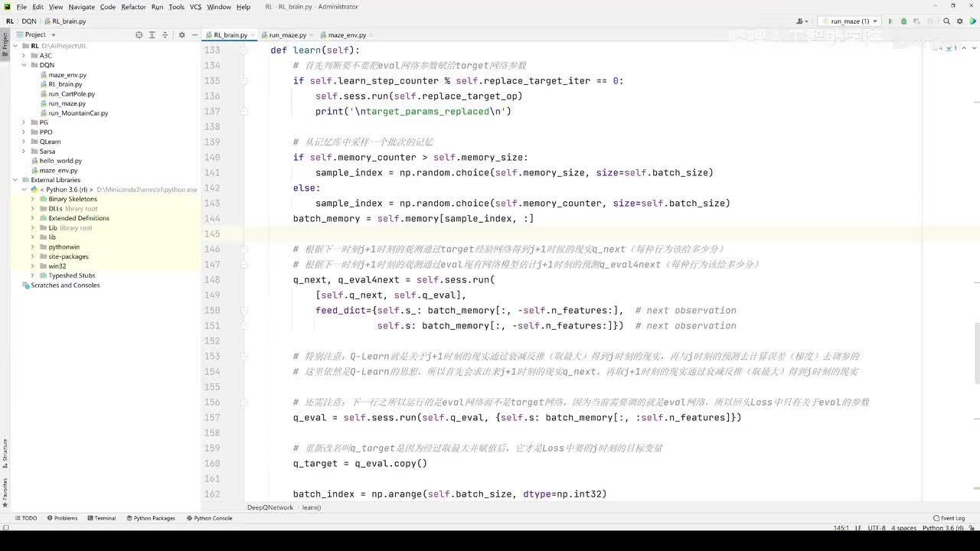Open Project panel gear options
The height and width of the screenshot is (551, 980).
coord(181,34)
